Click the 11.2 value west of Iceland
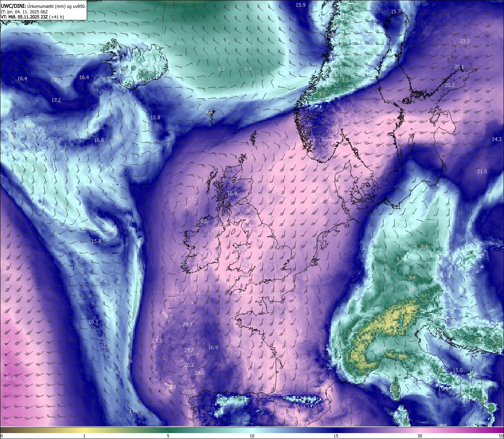The height and width of the screenshot is (439, 504). pyautogui.click(x=56, y=80)
